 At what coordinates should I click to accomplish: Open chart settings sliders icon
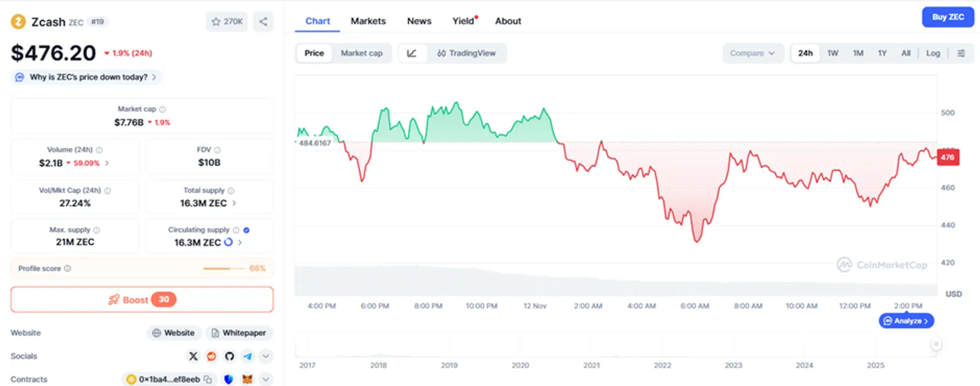(961, 53)
